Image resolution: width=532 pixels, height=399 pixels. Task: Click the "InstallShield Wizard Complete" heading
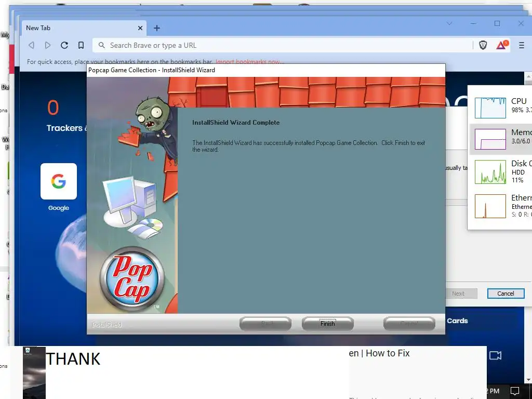pos(236,123)
